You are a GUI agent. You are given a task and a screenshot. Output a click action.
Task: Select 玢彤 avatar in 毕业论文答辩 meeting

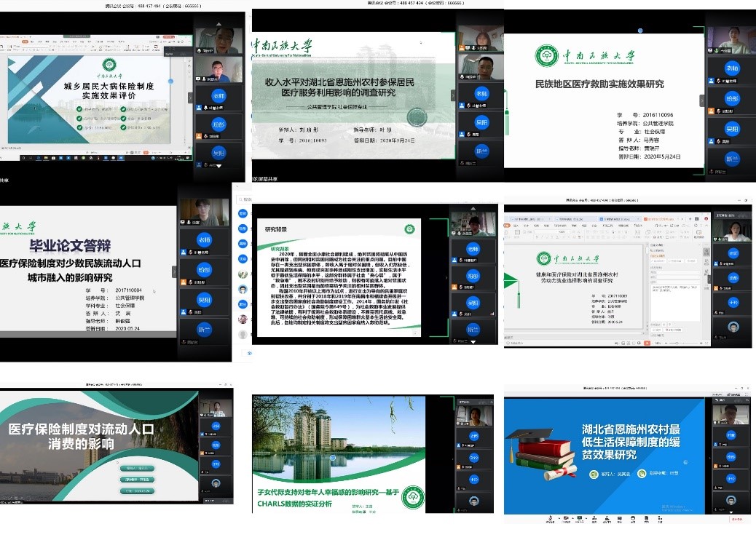coord(205,269)
